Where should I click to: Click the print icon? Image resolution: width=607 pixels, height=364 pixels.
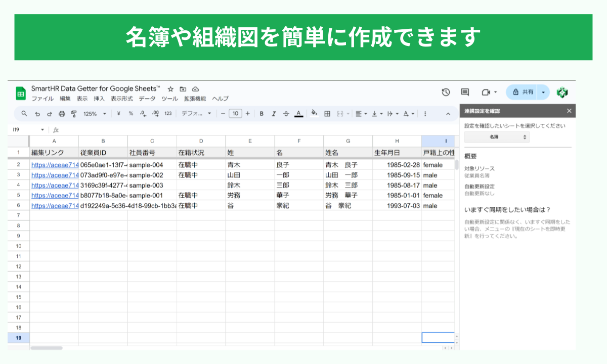62,114
